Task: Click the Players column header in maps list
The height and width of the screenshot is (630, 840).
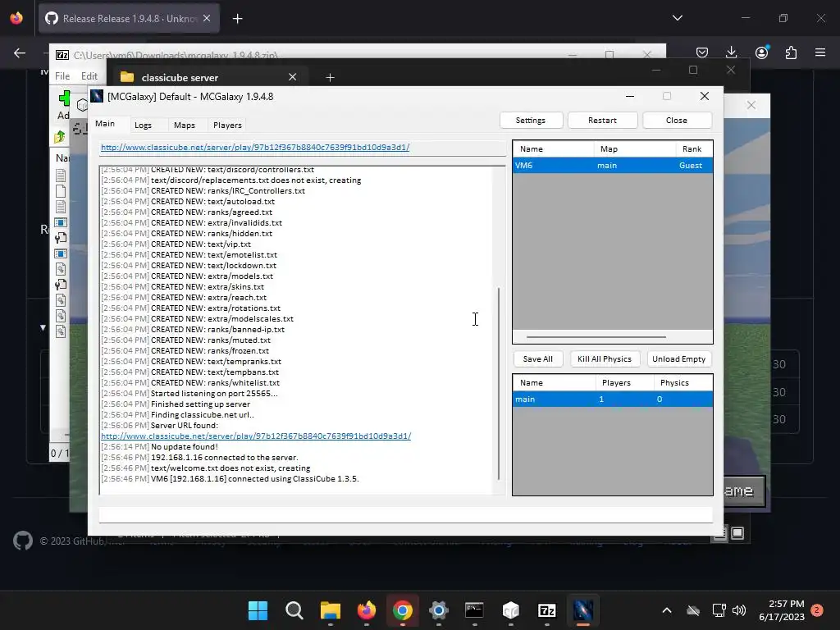Action: click(624, 382)
